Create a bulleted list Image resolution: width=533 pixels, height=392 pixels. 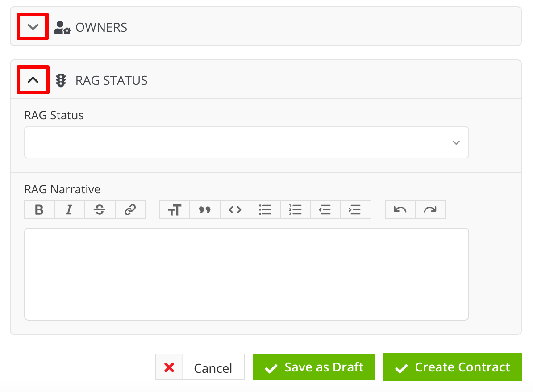[x=265, y=209]
